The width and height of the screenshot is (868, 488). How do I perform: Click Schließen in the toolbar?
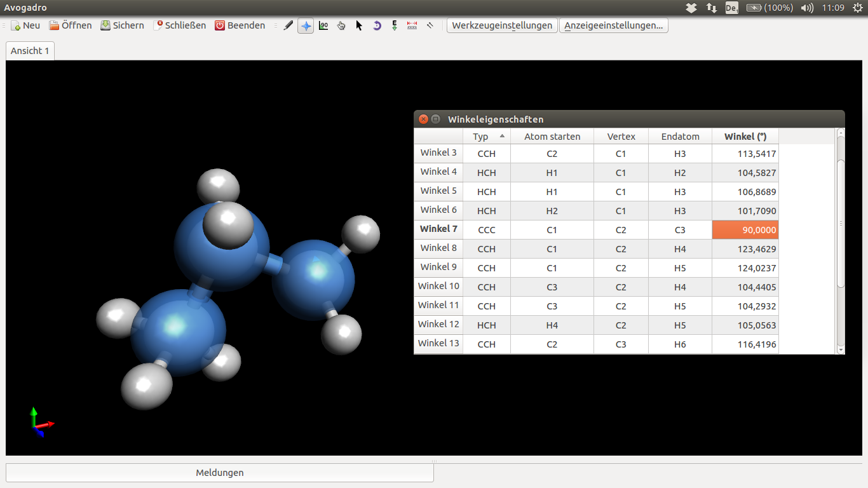[x=179, y=25]
